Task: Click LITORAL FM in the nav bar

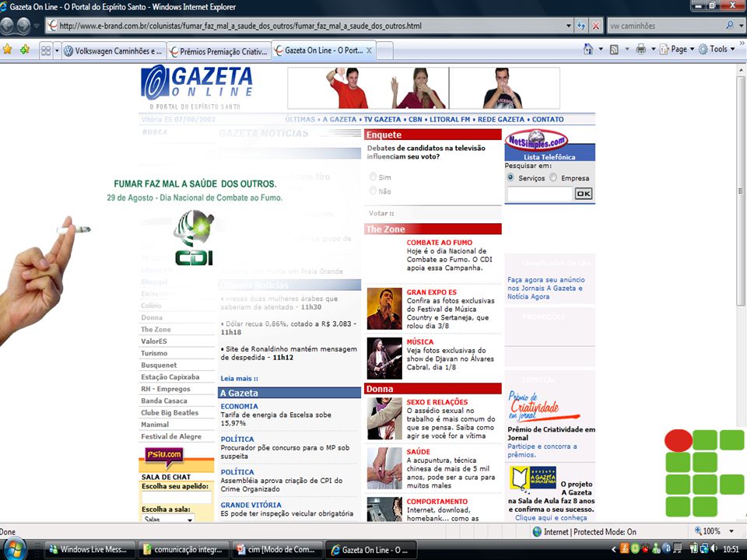Action: [450, 119]
